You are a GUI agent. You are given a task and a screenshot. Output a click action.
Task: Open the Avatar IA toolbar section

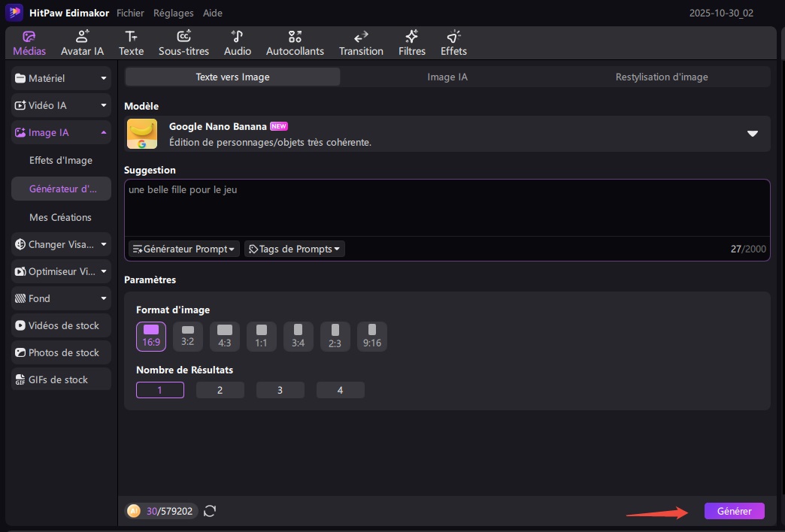[x=83, y=43]
